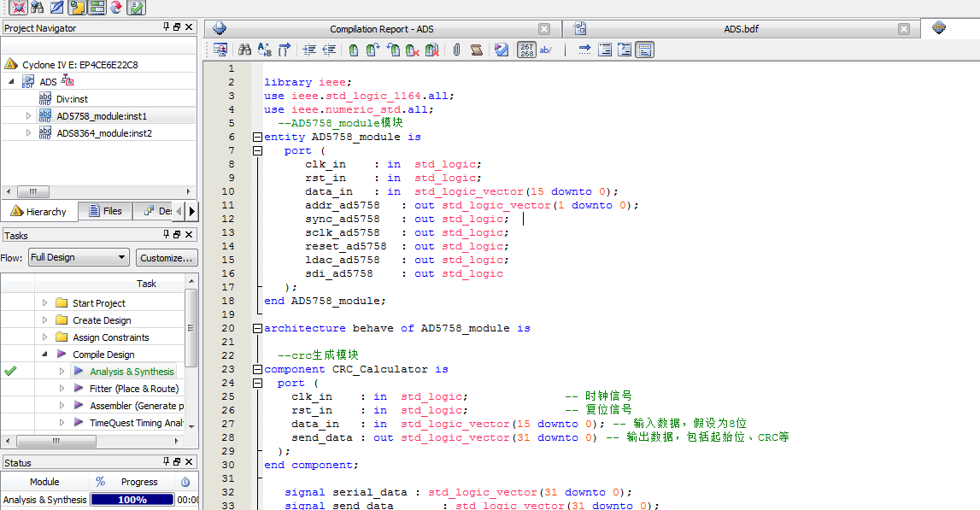Viewport: 980px width, 510px height.
Task: Click the binoculars Find icon in editor toolbar
Action: point(244,50)
